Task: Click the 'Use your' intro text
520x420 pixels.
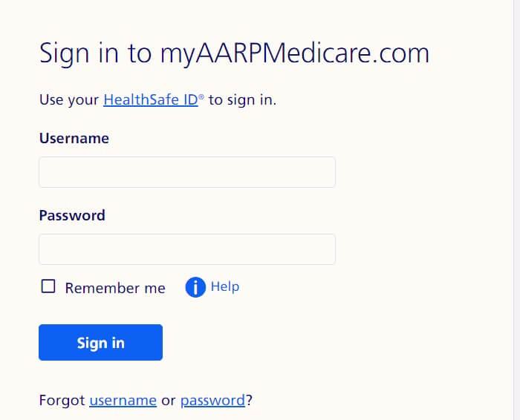Action: [x=69, y=99]
